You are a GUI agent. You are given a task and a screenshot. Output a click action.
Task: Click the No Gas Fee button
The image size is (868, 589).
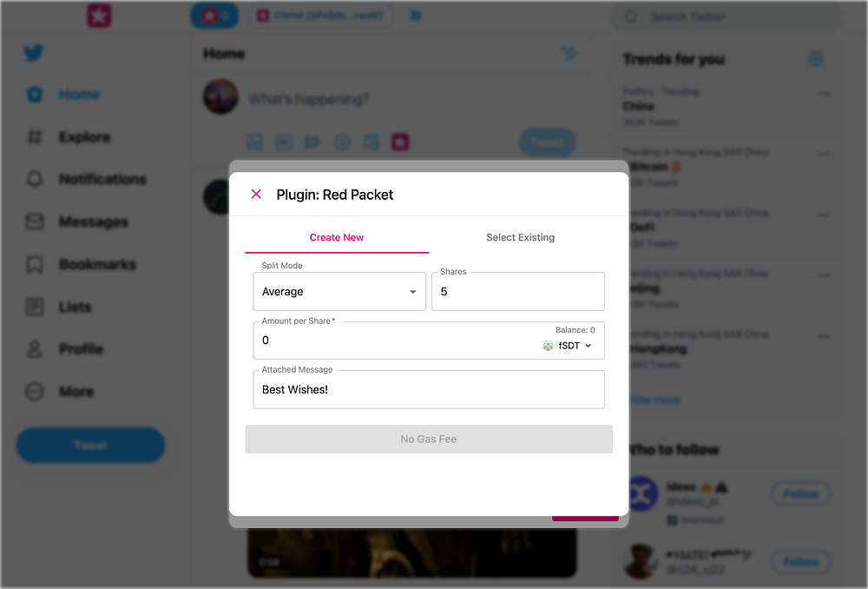coord(429,439)
